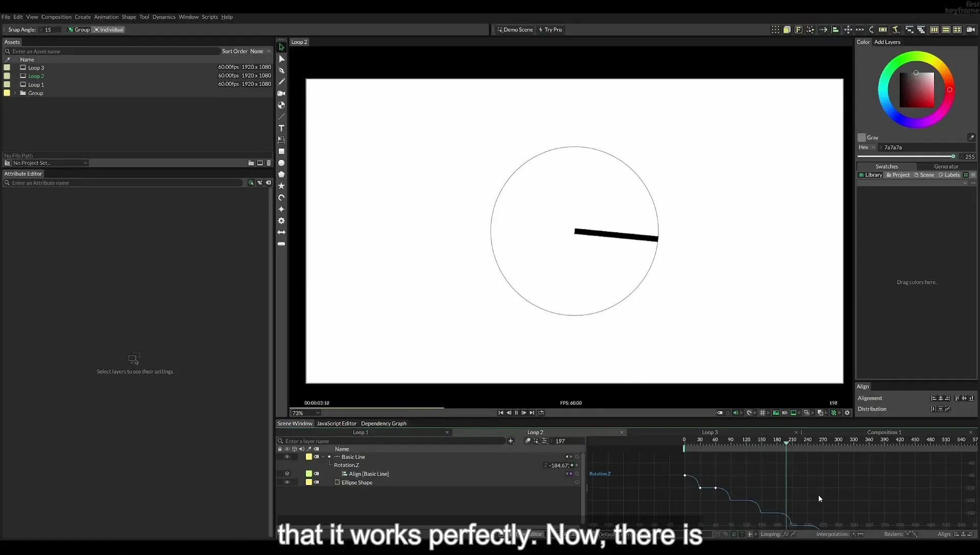This screenshot has width=980, height=555.
Task: Click the dashed arrow toolbar icon
Action: (823, 30)
